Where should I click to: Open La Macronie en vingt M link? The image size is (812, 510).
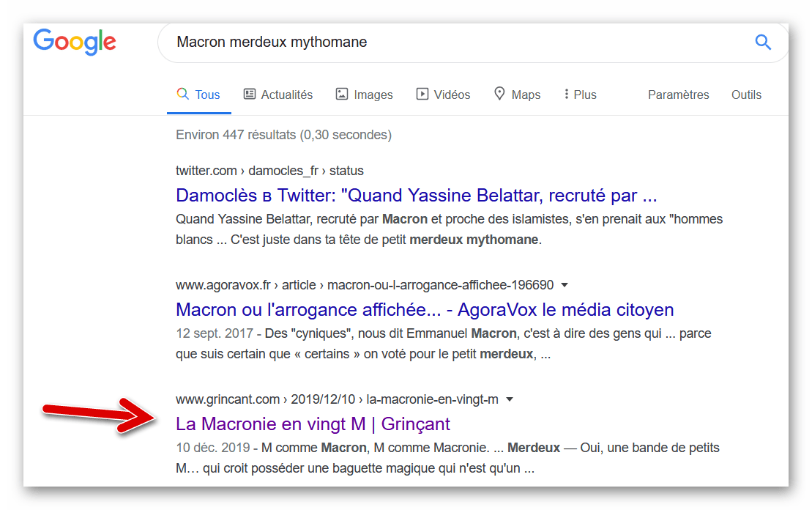tap(313, 424)
